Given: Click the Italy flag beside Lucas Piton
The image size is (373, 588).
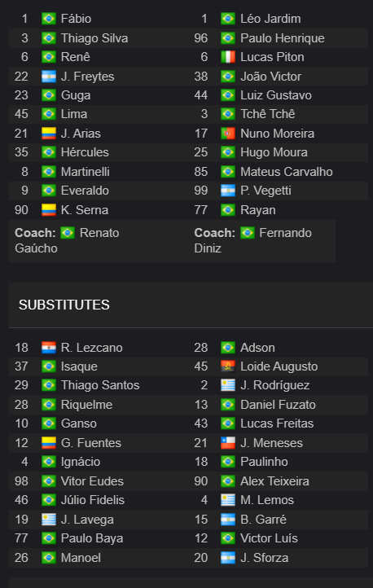Looking at the screenshot, I should coord(228,57).
